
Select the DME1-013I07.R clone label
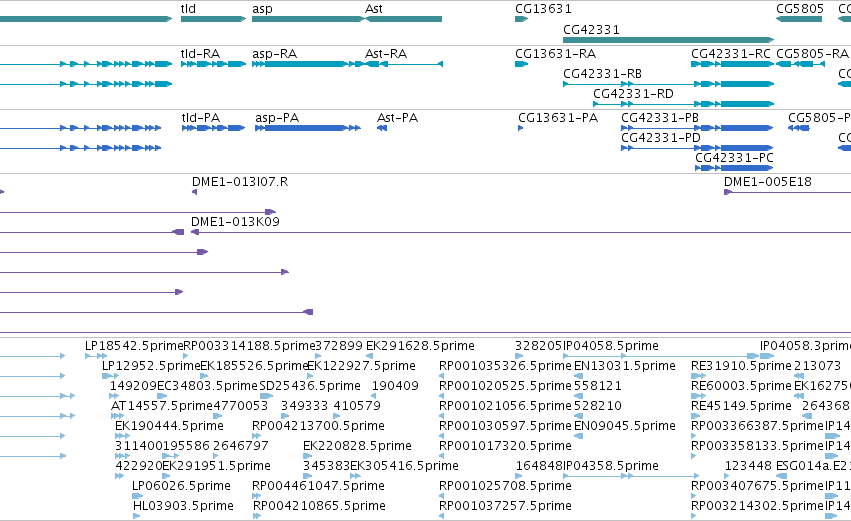(x=240, y=182)
